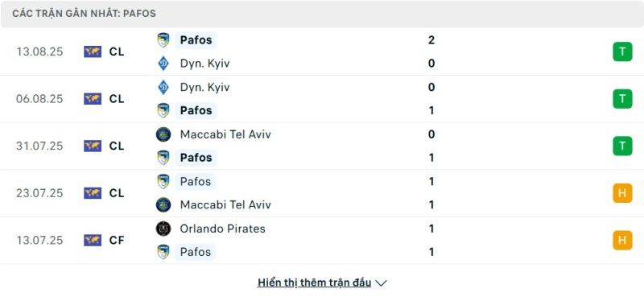Viewport: 644px width, 301px height.
Task: Click the Các trận gần nhất: Pafos header
Action: tap(85, 14)
